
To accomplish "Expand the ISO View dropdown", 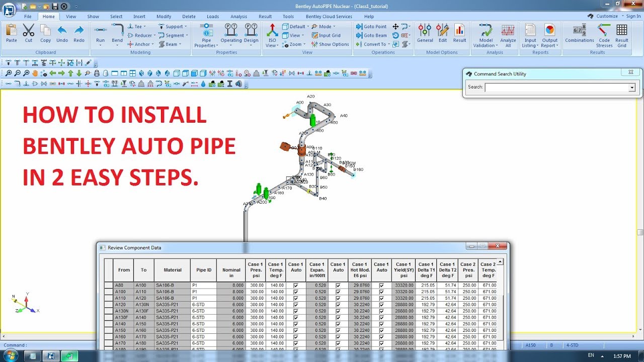I will tap(272, 35).
